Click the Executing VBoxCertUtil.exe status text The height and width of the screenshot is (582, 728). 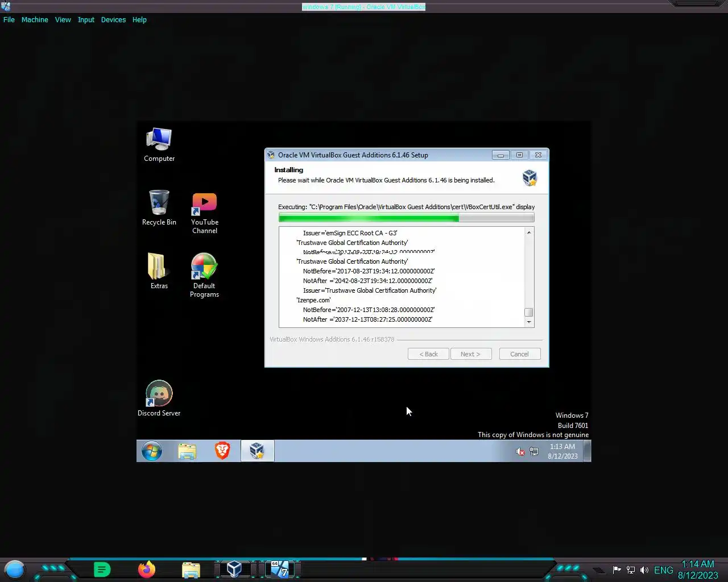coord(406,207)
